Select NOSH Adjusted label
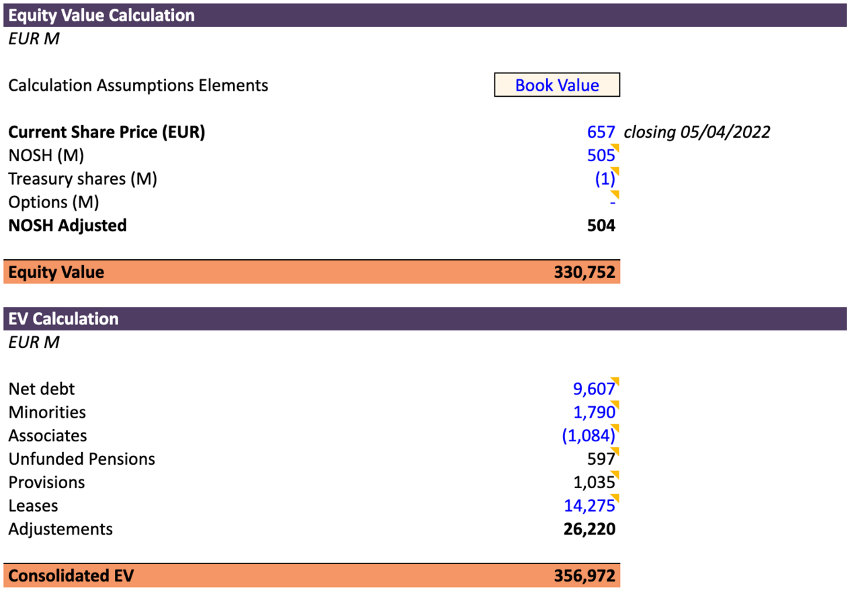The height and width of the screenshot is (599, 868). (x=67, y=226)
